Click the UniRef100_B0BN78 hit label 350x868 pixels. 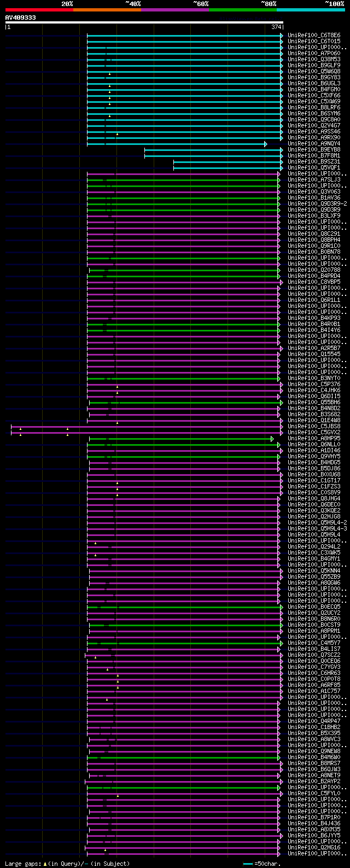pos(314,252)
